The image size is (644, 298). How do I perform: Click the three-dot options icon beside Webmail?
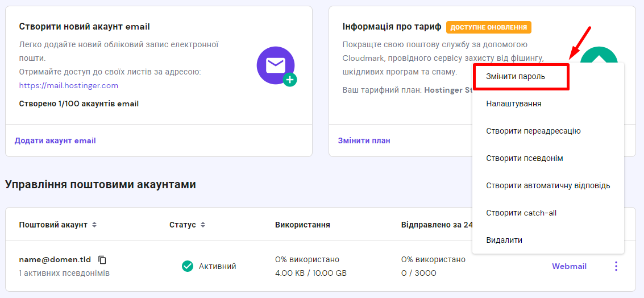pos(616,266)
